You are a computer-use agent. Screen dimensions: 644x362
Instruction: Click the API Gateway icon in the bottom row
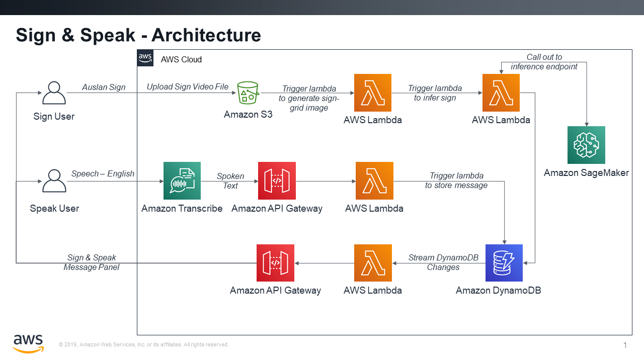[275, 263]
